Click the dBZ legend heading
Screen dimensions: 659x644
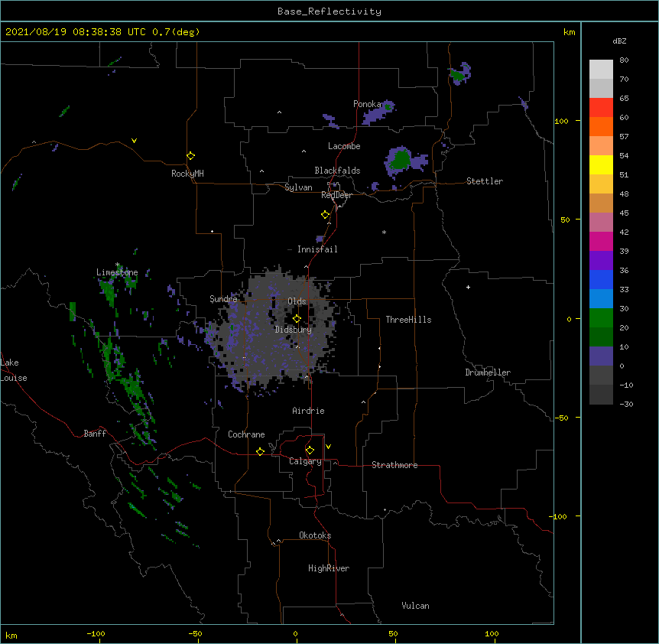[619, 41]
